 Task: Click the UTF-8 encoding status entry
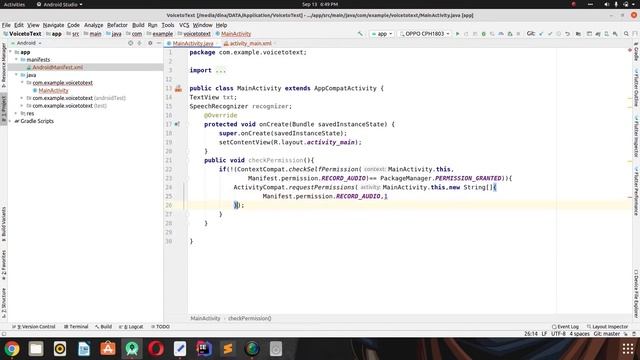(558, 334)
